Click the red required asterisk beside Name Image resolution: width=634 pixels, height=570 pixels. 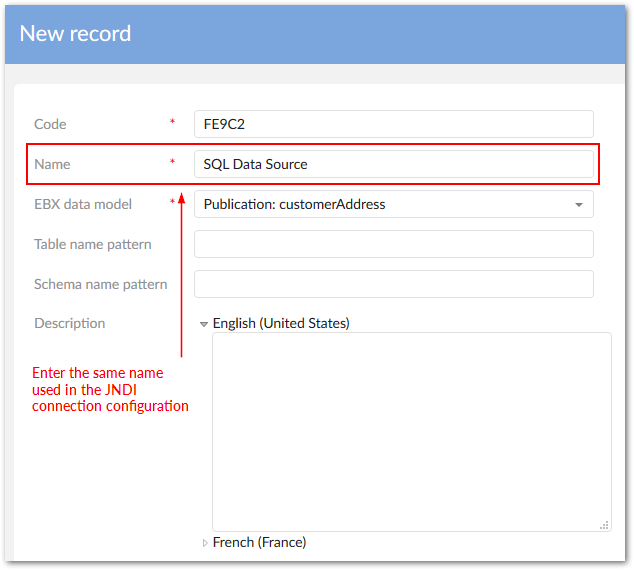pos(172,163)
